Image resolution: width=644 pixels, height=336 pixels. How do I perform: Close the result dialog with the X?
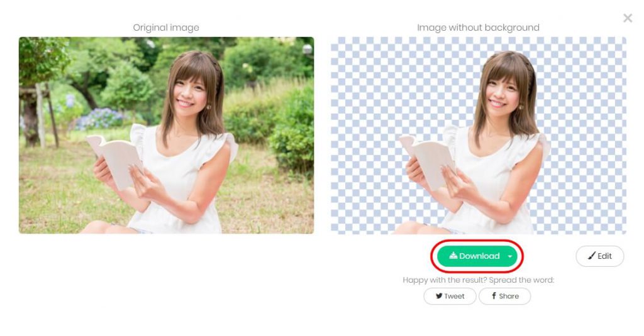pos(628,18)
